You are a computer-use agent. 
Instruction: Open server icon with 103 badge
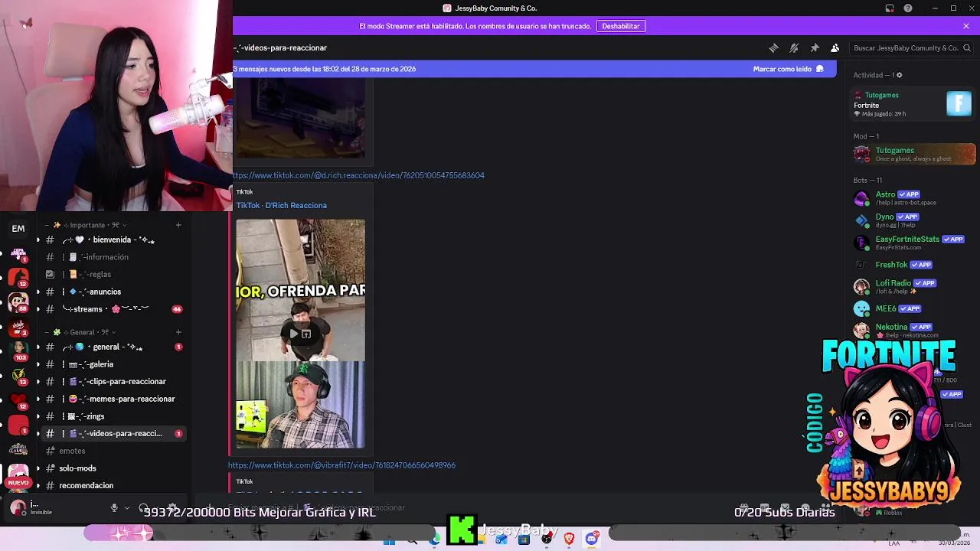pyautogui.click(x=18, y=351)
